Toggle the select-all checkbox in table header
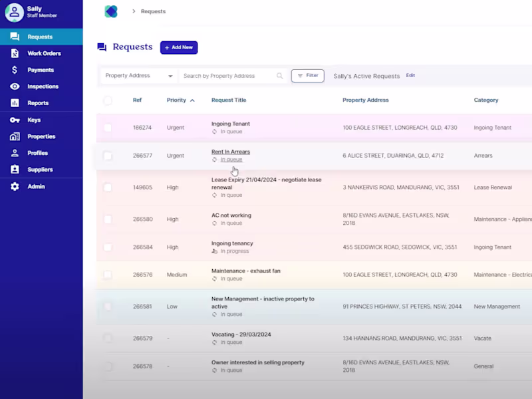This screenshot has width=532, height=399. pos(108,100)
